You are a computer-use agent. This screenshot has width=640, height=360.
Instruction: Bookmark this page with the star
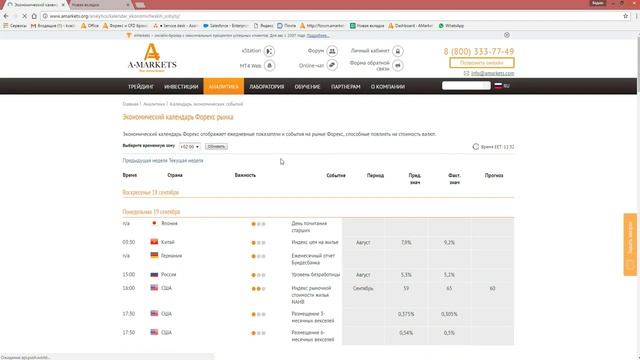(x=625, y=16)
